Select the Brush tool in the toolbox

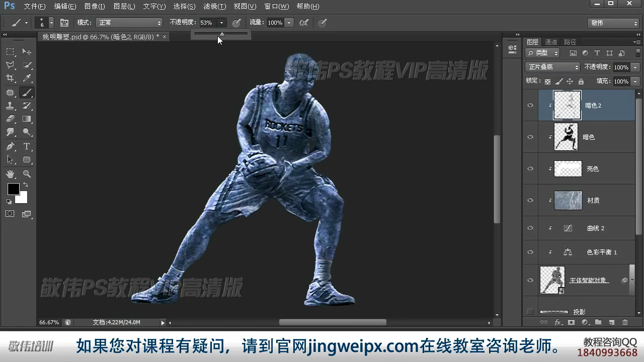27,92
